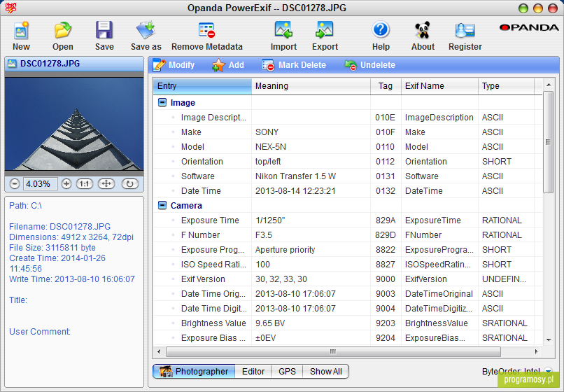Screen dimensions: 564x392
Task: Zoom in the preview with plus button
Action: click(x=66, y=184)
